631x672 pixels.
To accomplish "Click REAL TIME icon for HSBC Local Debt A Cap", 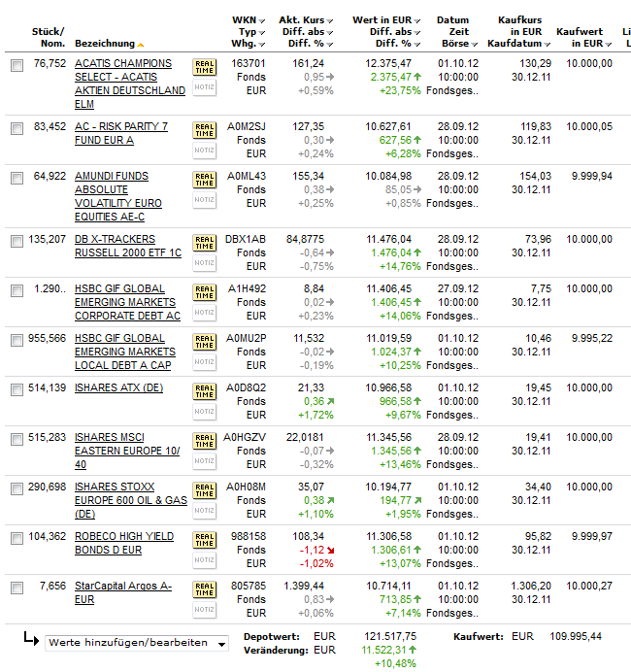I will point(204,342).
